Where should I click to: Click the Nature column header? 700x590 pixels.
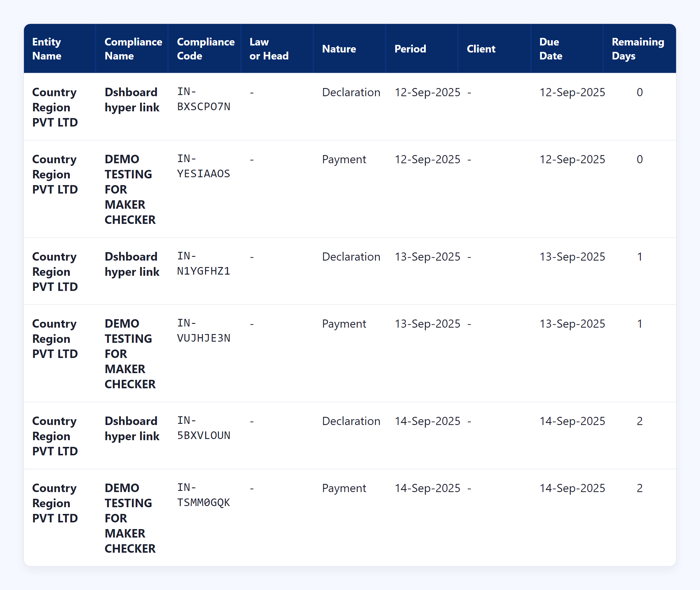339,49
